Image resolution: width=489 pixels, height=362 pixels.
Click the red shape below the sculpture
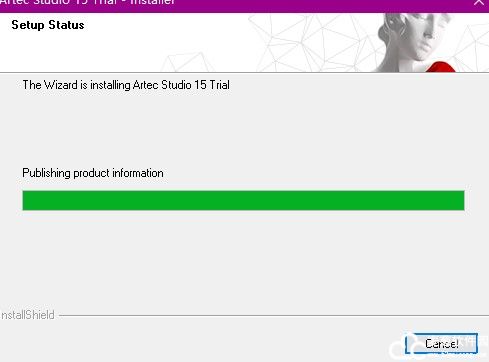(x=440, y=67)
